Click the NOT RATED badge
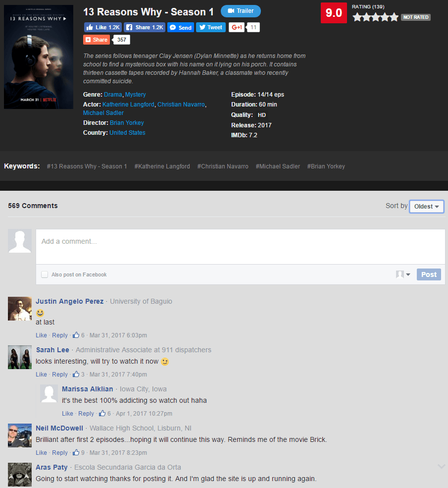Viewport: 448px width, 488px height. pyautogui.click(x=416, y=17)
